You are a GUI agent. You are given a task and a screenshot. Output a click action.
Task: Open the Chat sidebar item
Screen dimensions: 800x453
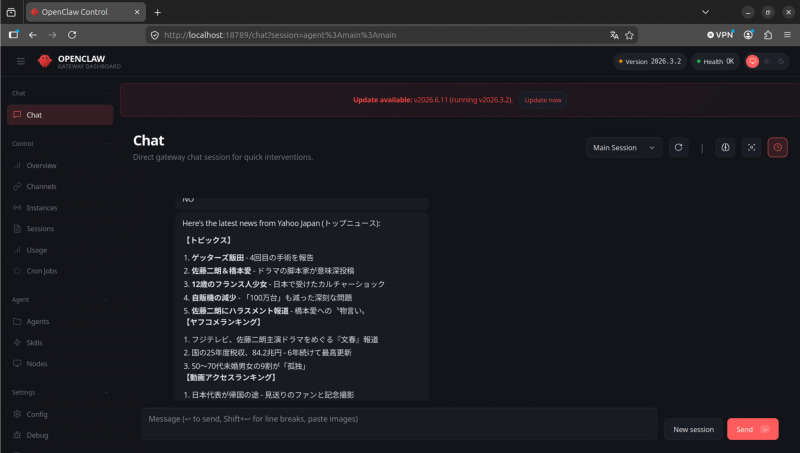[60, 115]
